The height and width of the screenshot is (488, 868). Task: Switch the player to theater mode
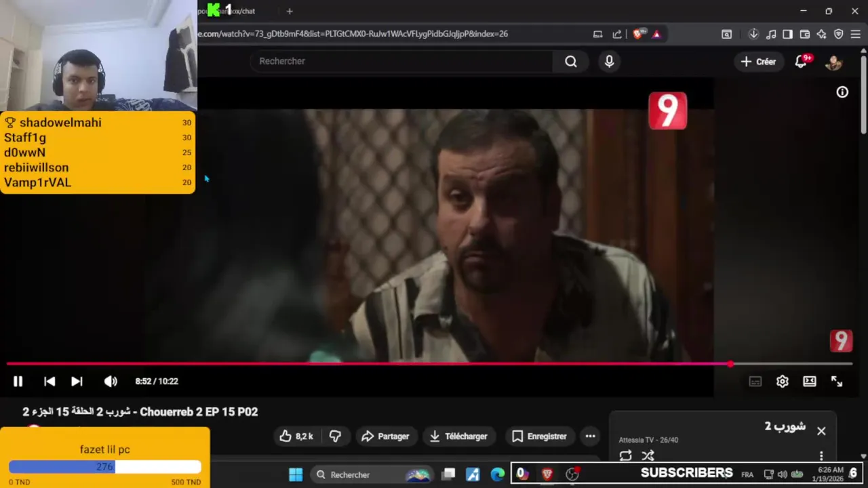coord(810,382)
